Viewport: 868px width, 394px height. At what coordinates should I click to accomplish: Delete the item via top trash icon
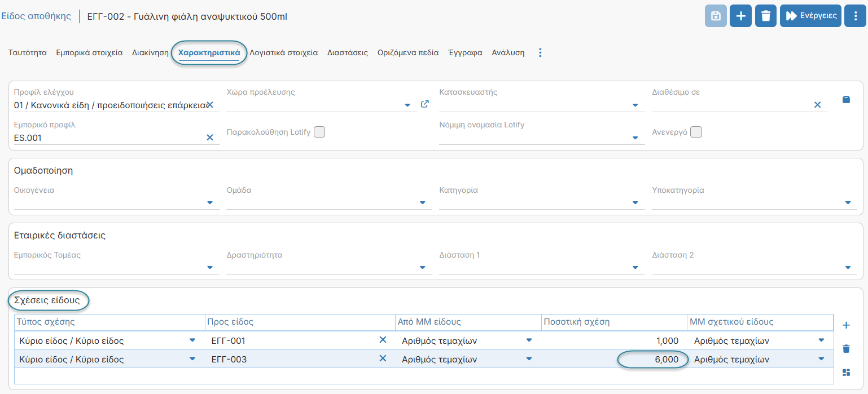click(x=766, y=16)
